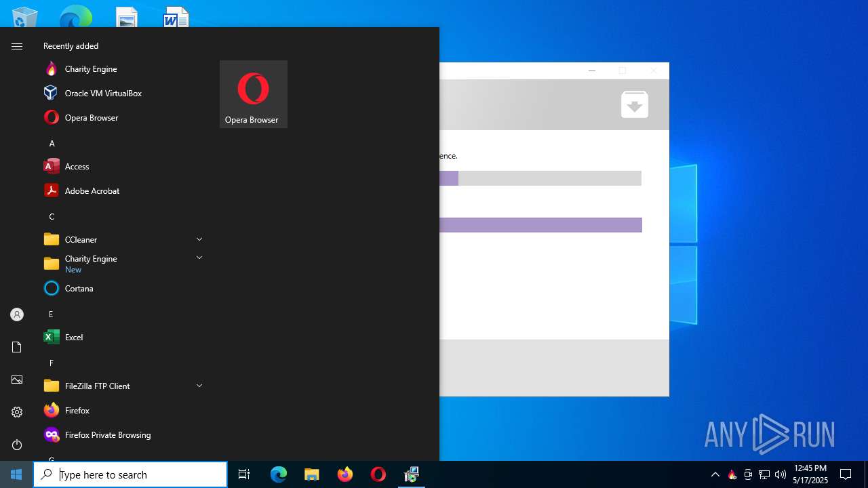Open Microsoft Edge from taskbar
The image size is (868, 488).
click(279, 474)
